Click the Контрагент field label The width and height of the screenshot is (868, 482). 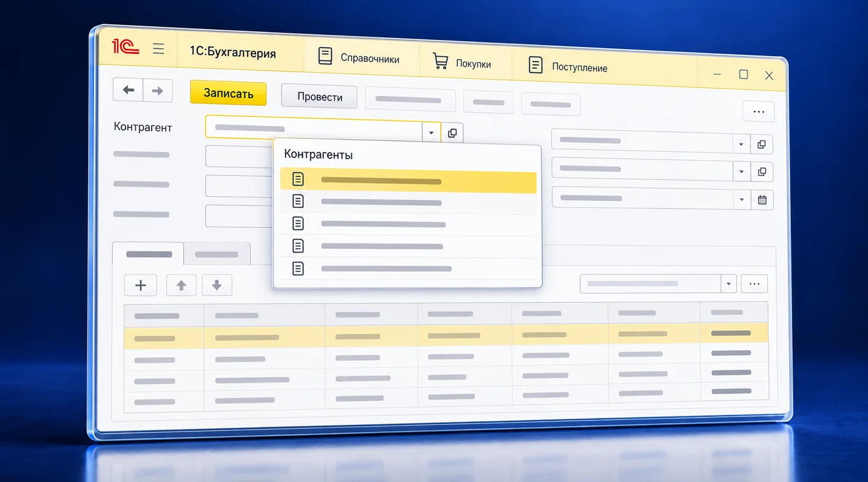click(x=143, y=127)
